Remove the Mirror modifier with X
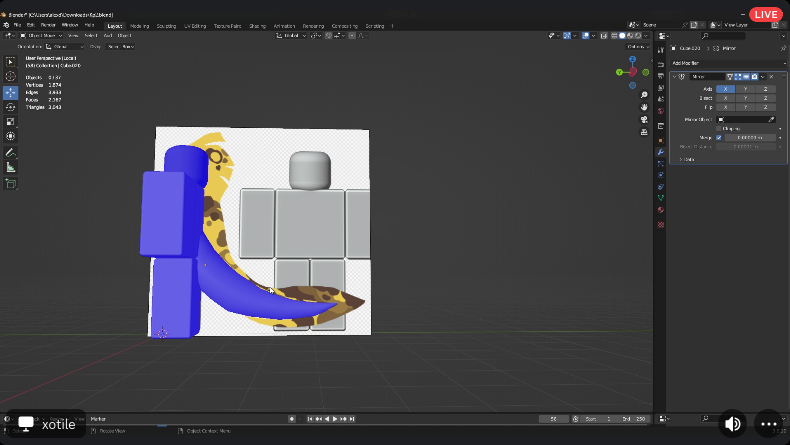790x445 pixels. 771,77
